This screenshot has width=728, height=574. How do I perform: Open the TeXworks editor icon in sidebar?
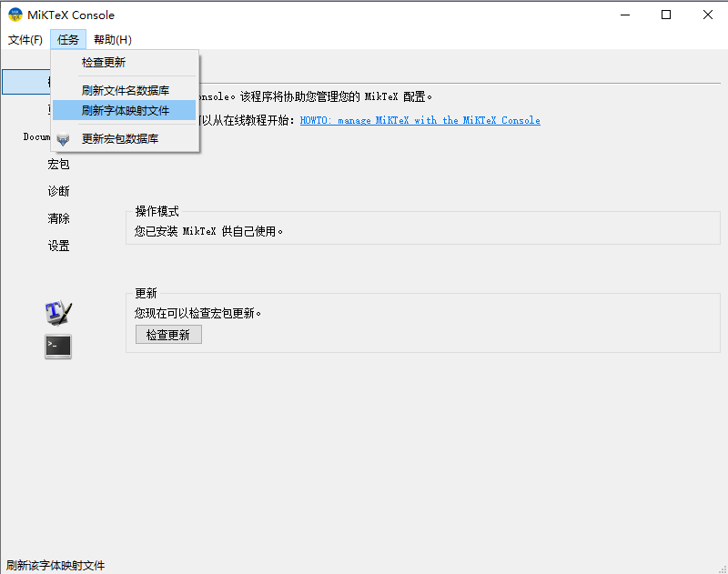[x=58, y=312]
